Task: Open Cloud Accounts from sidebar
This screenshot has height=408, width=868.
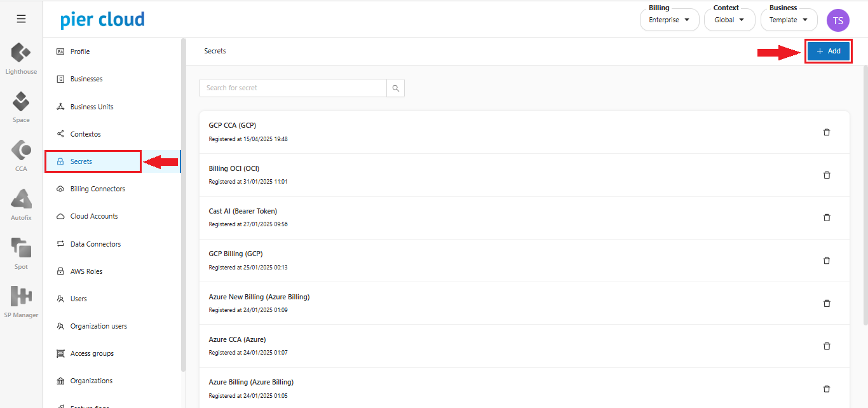Action: pyautogui.click(x=94, y=216)
